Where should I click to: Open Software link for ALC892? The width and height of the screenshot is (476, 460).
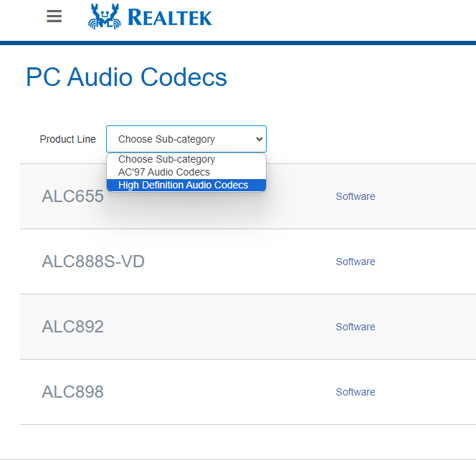point(356,327)
